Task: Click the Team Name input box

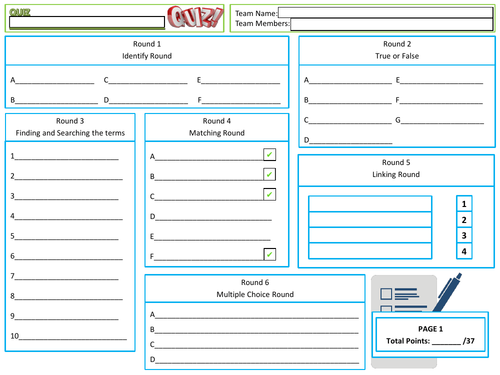Action: [x=386, y=13]
